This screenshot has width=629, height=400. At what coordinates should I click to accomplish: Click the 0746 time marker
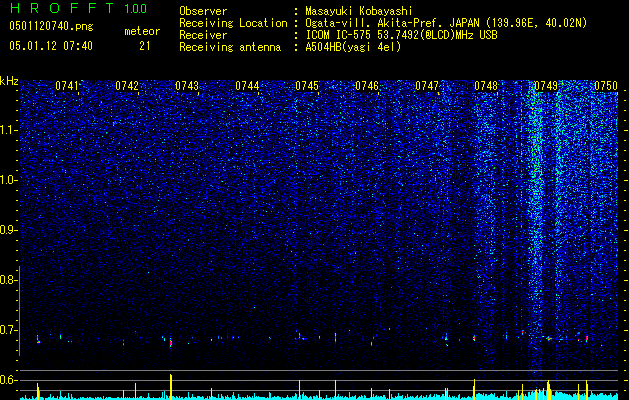tap(367, 86)
